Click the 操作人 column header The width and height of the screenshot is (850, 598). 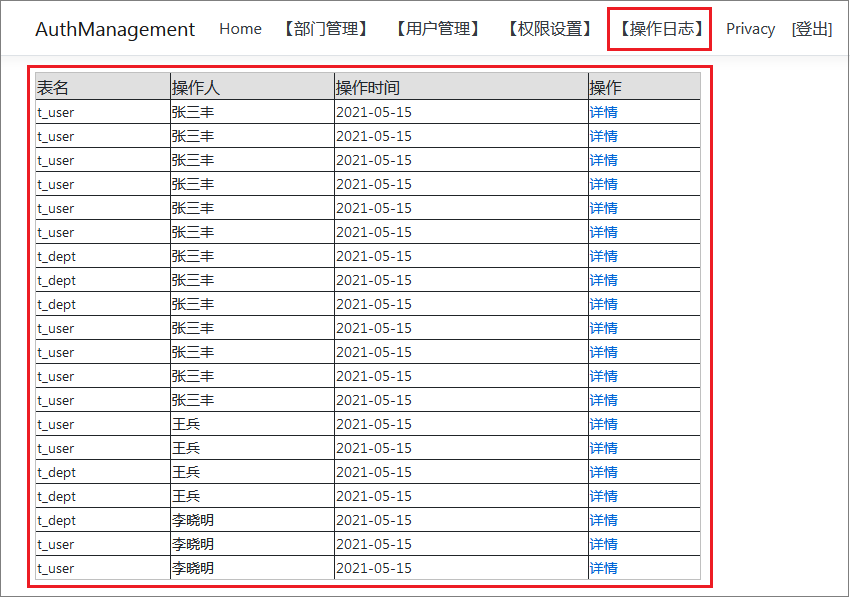(x=196, y=88)
